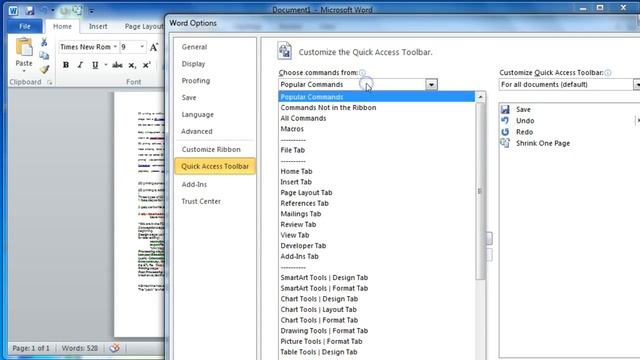Choose Insert Tab from the list
640x360 pixels.
coord(377,182)
